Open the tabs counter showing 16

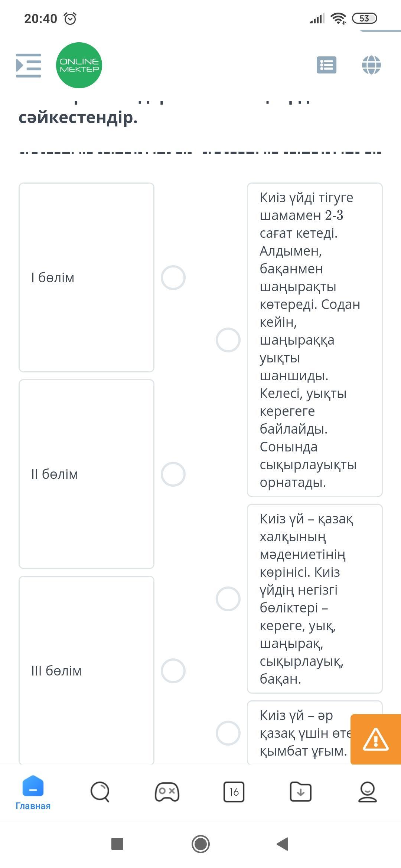coord(234,792)
